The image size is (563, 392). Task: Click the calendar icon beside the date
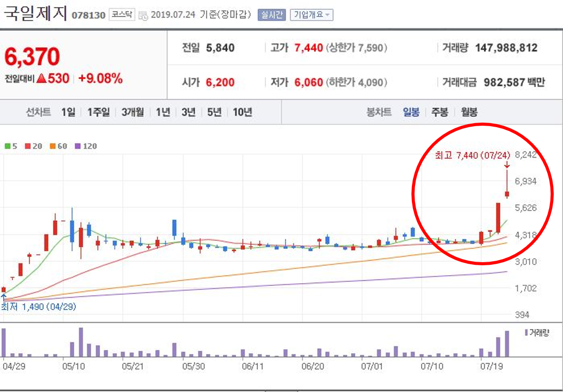(x=143, y=16)
